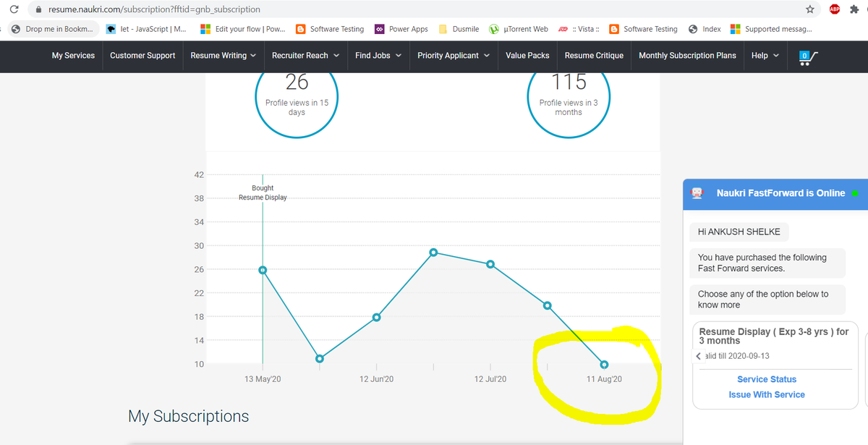Viewport: 868px width, 445px height.
Task: Click 'Resume Display ( Exp 3-8 yrs )' title
Action: point(773,336)
